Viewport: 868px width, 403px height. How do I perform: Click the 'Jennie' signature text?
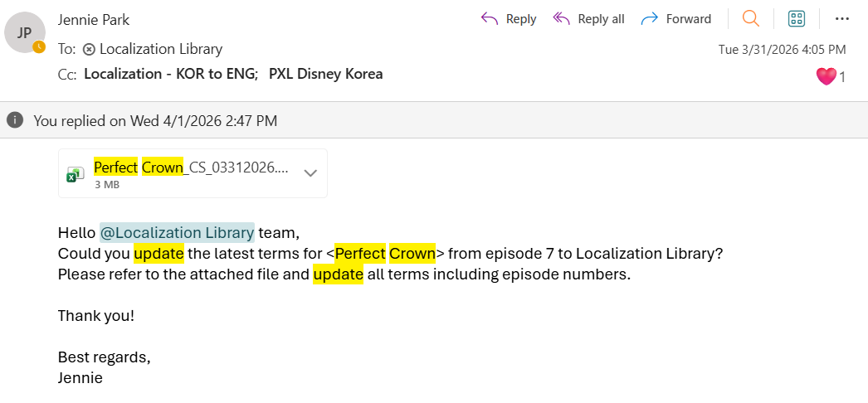click(x=80, y=378)
